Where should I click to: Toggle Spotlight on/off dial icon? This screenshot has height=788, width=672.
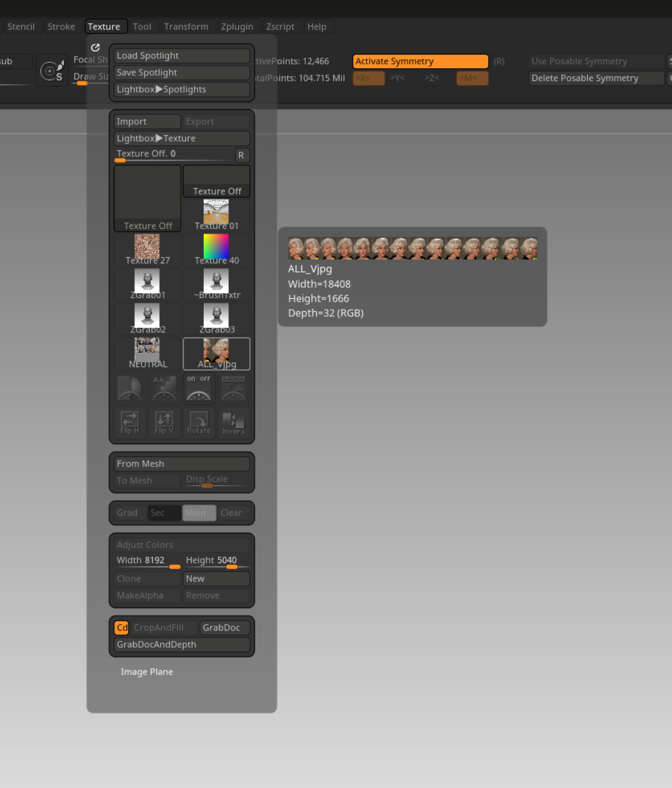[199, 388]
